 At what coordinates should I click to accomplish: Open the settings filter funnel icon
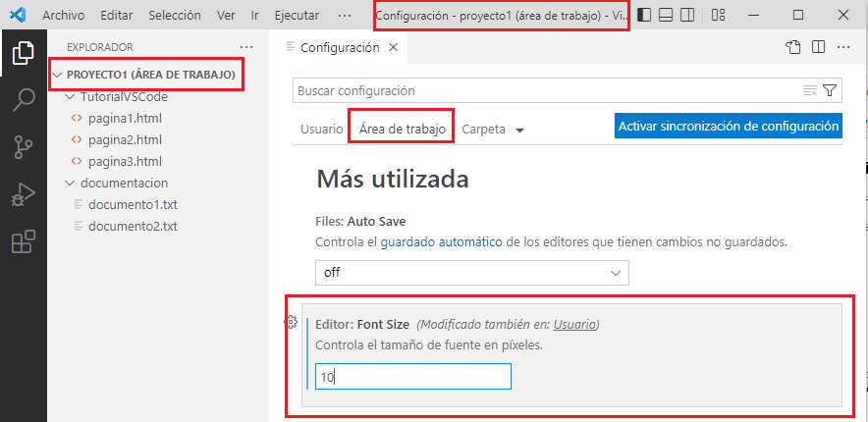[830, 90]
